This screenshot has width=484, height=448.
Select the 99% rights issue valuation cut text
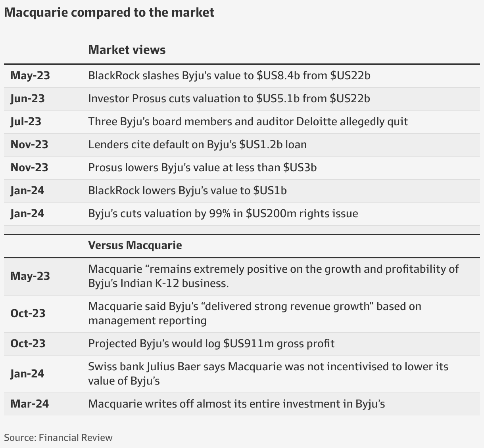click(x=223, y=214)
